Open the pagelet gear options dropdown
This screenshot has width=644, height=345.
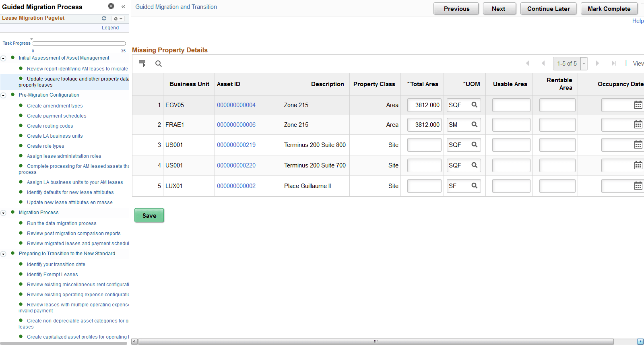(118, 19)
